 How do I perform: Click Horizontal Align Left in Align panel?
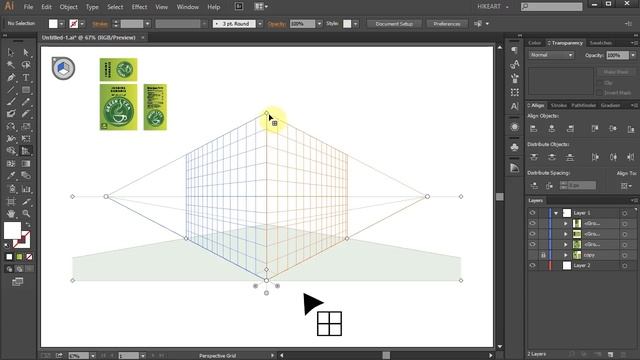point(533,129)
